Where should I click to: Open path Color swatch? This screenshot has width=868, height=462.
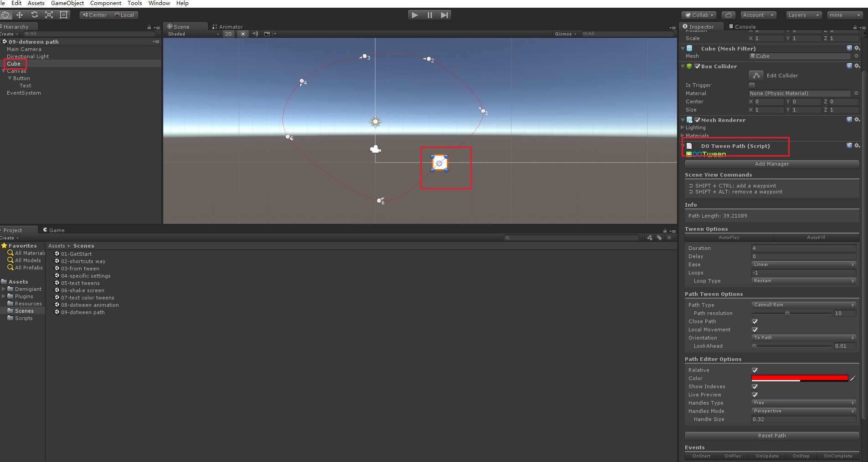(x=800, y=378)
